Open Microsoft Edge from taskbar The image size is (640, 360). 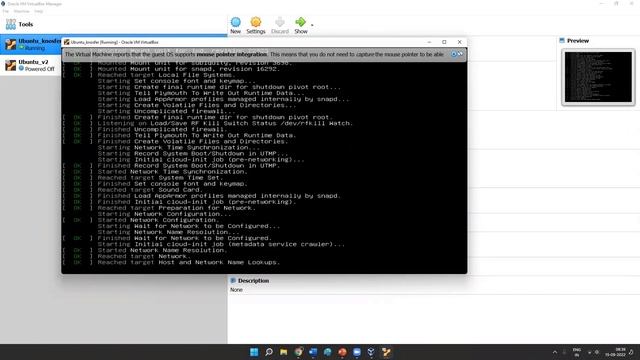point(328,352)
